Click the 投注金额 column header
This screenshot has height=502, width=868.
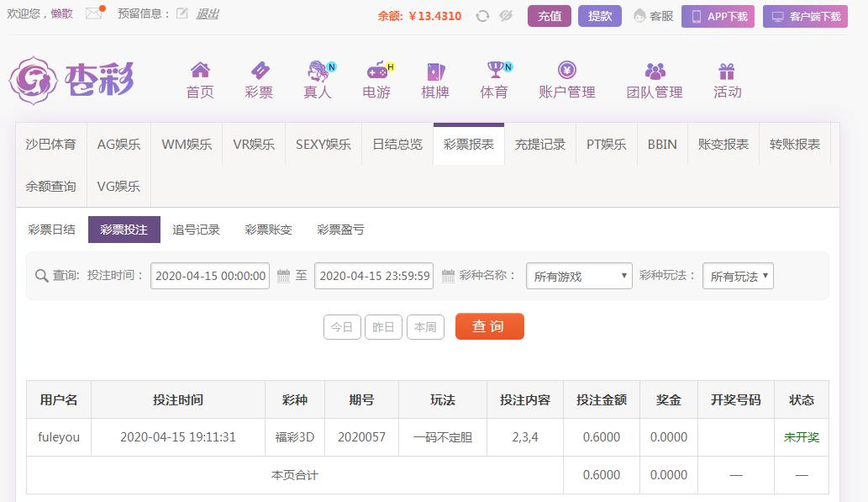pos(602,400)
